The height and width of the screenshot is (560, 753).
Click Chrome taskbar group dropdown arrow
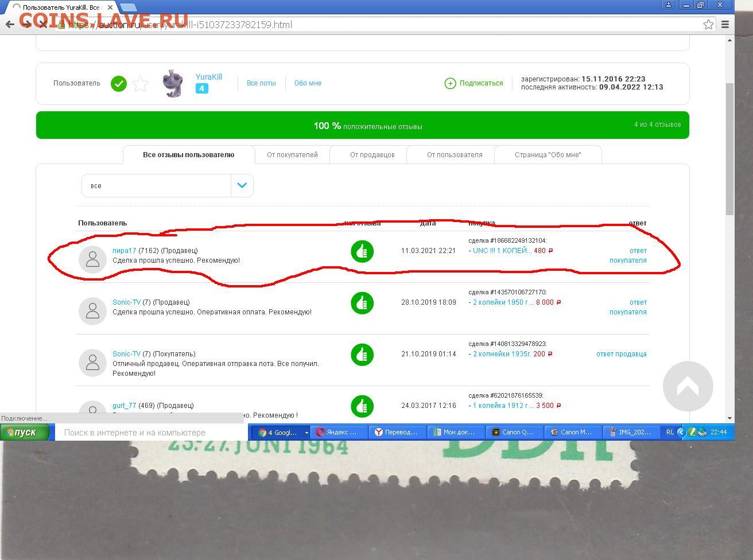pos(306,433)
